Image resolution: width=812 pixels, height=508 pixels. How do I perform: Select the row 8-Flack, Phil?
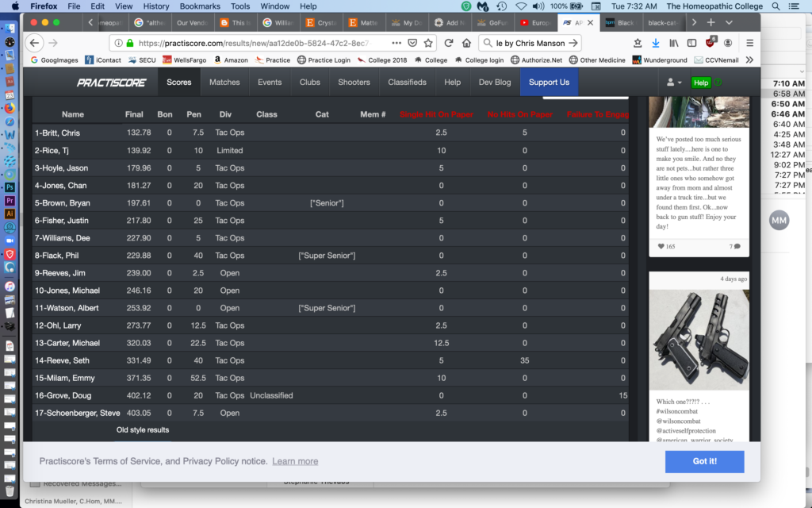[331, 256]
